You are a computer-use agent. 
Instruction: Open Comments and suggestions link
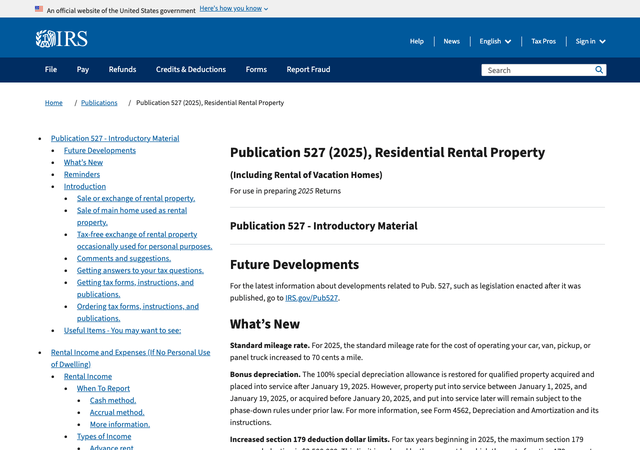coord(124,258)
